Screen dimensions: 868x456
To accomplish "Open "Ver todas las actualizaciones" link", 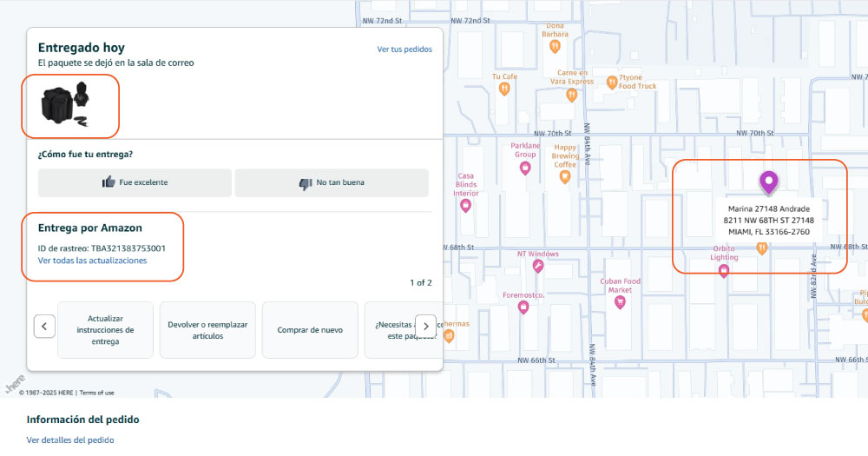I will (92, 261).
